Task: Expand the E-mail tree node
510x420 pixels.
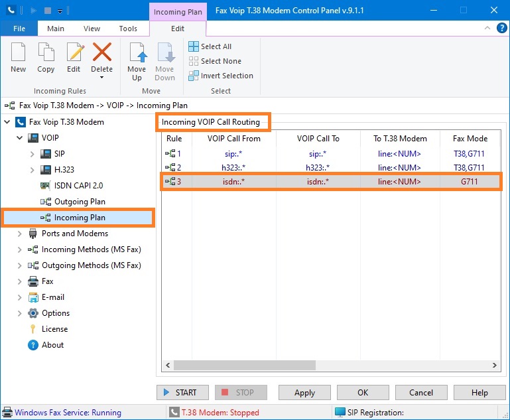Action: [19, 297]
